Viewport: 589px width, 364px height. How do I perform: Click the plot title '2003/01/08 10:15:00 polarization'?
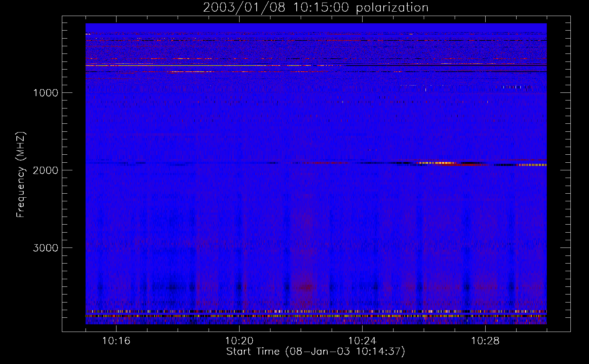[x=316, y=7]
